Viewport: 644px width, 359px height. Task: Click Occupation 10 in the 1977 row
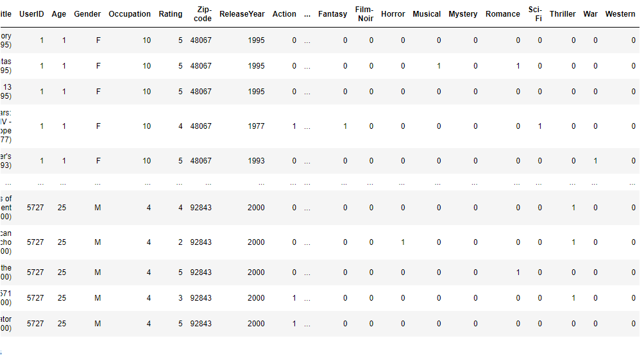tap(147, 126)
